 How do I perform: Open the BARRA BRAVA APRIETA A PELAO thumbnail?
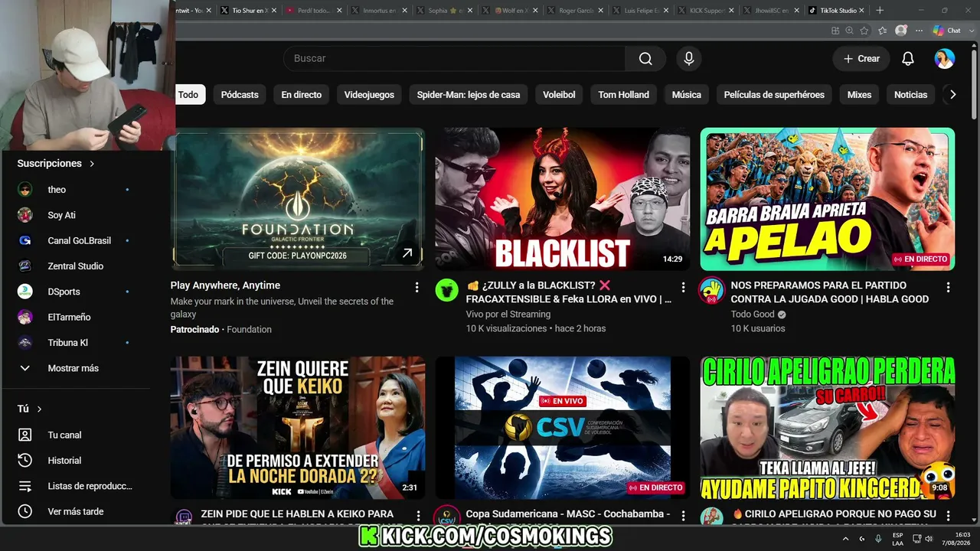click(x=828, y=199)
